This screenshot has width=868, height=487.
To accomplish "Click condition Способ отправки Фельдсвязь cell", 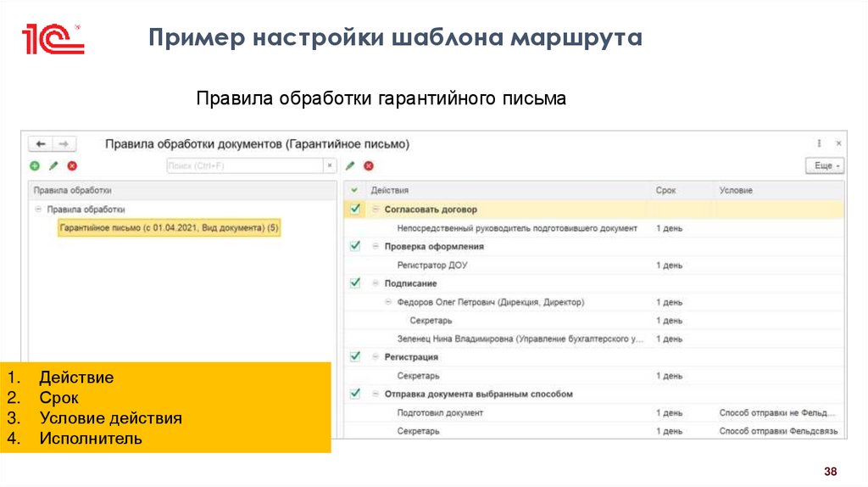I will (778, 431).
